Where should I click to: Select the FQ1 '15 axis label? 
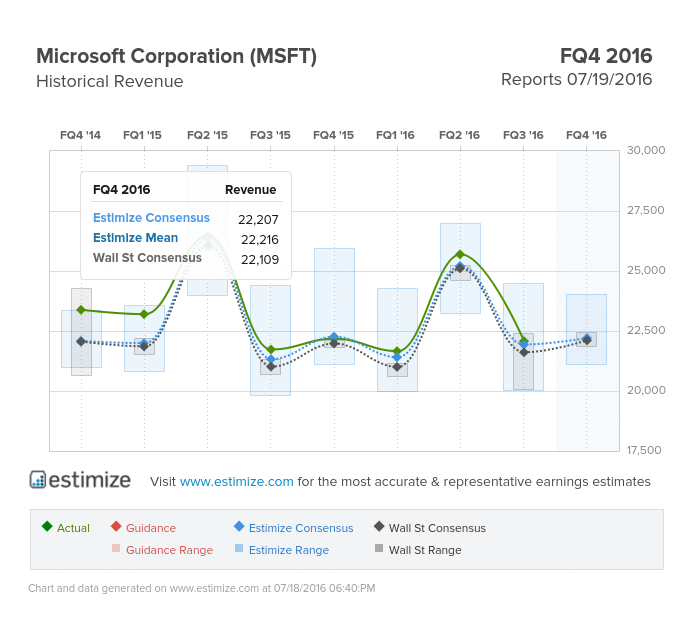[142, 135]
